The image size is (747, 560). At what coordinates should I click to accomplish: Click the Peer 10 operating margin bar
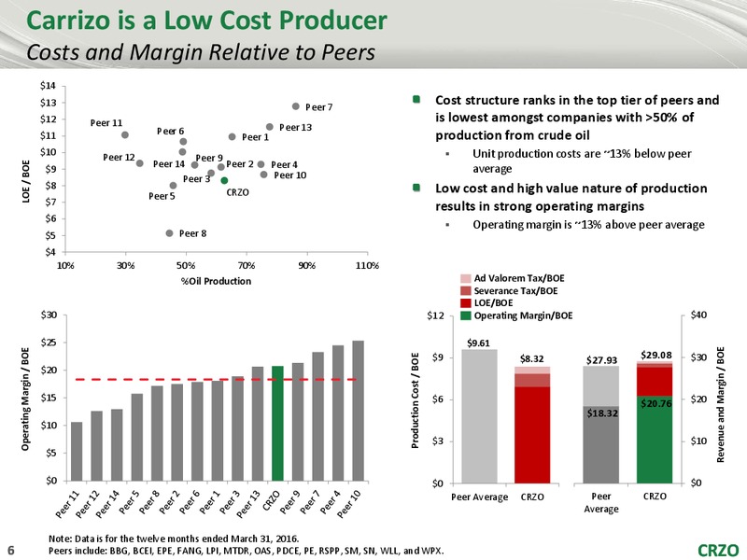[358, 411]
